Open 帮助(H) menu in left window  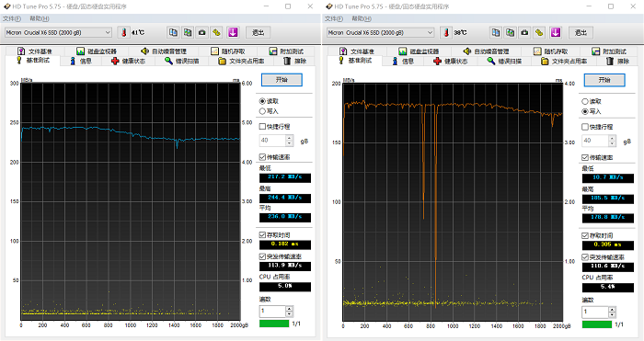pos(40,18)
